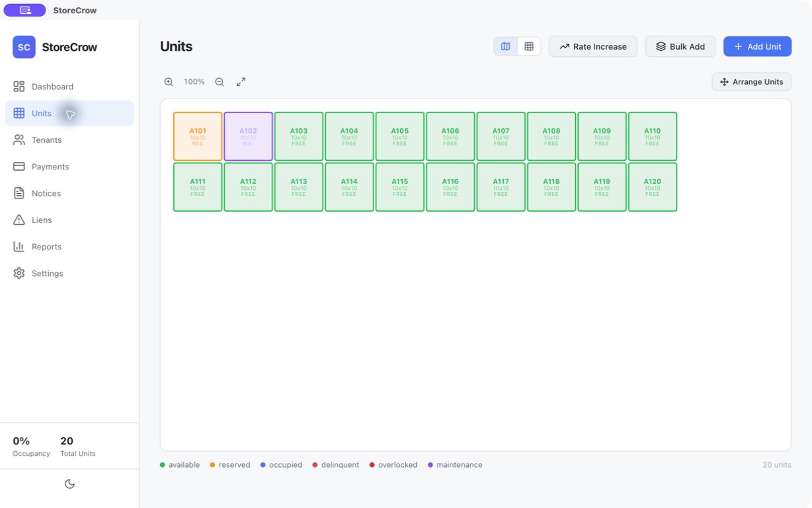Click the zoom out magnifier icon
812x508 pixels.
pyautogui.click(x=220, y=82)
